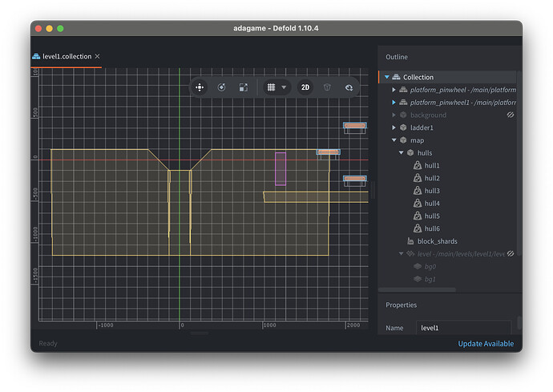
Task: Click the Update Available link
Action: coord(486,344)
